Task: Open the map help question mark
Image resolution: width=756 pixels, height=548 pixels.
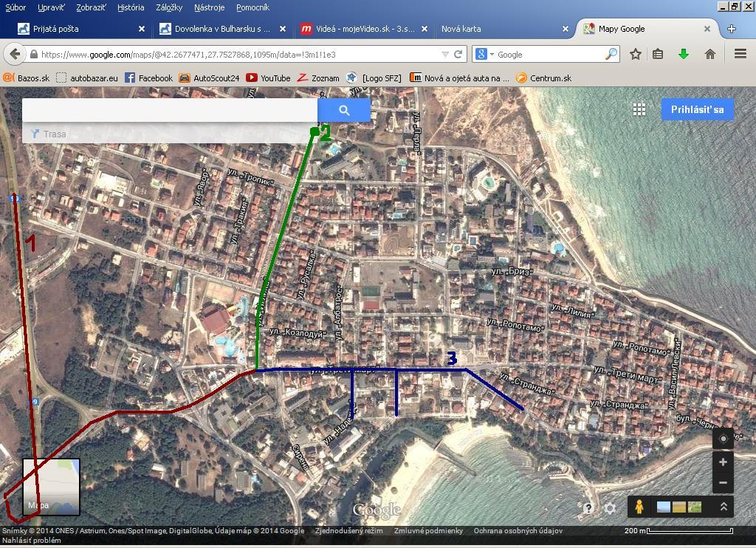Action: click(588, 508)
